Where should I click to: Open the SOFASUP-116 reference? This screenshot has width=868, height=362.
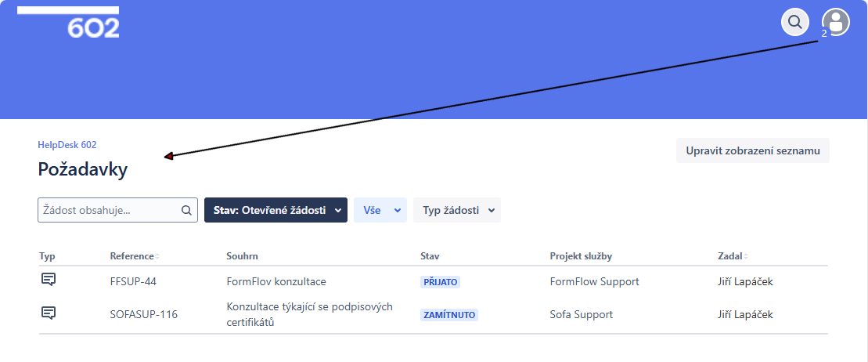[144, 314]
